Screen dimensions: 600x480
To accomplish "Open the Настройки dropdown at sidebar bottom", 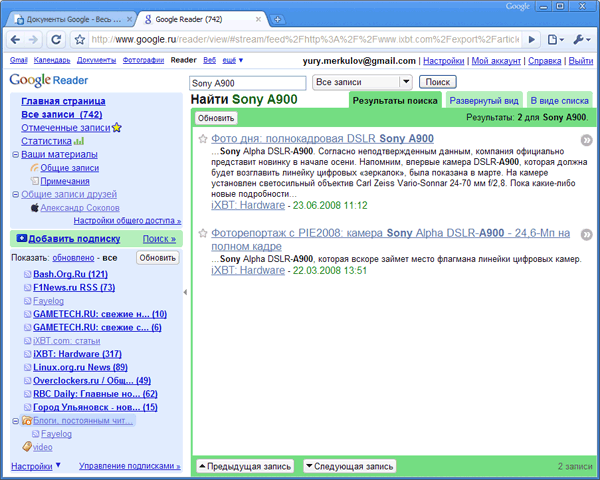I will pos(36,466).
